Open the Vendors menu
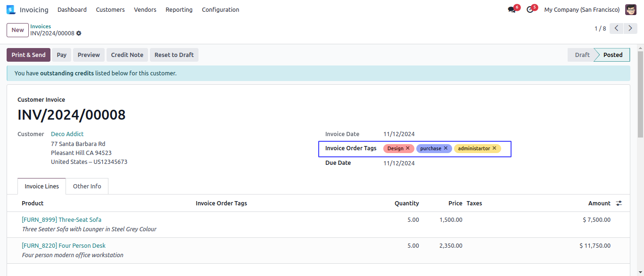 click(145, 9)
